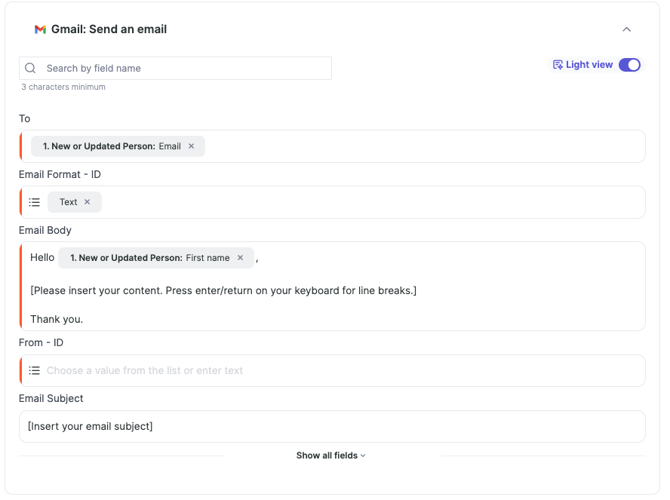Click the Light view icon

coord(558,65)
